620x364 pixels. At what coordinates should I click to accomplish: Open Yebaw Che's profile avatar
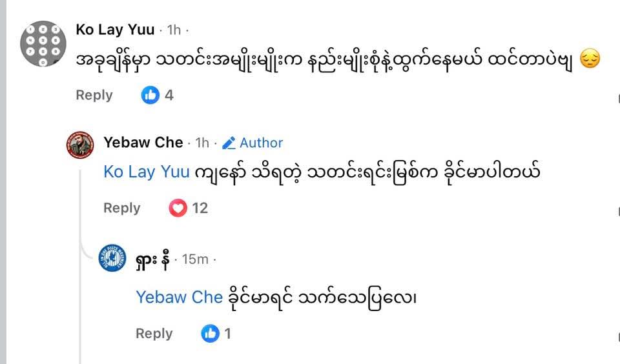coord(80,145)
